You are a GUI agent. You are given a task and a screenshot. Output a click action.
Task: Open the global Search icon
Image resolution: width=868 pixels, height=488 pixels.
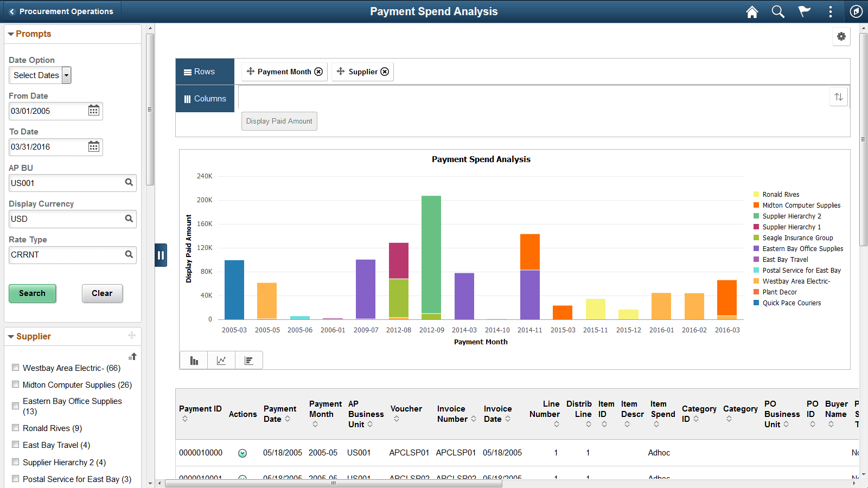[778, 11]
